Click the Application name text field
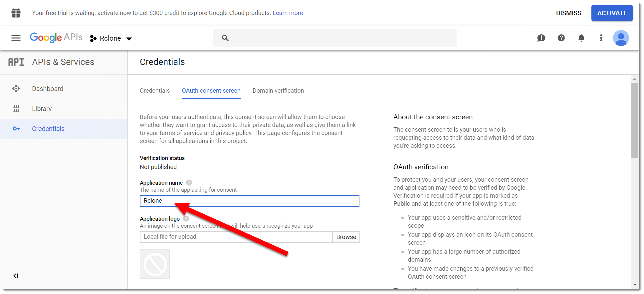Image resolution: width=644 pixels, height=294 pixels. 250,201
